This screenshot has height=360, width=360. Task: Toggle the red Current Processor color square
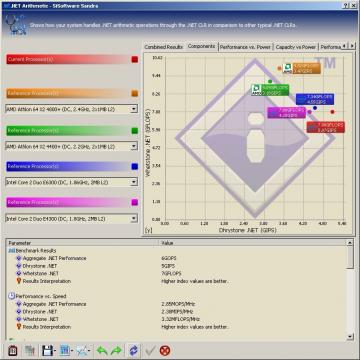135,60
